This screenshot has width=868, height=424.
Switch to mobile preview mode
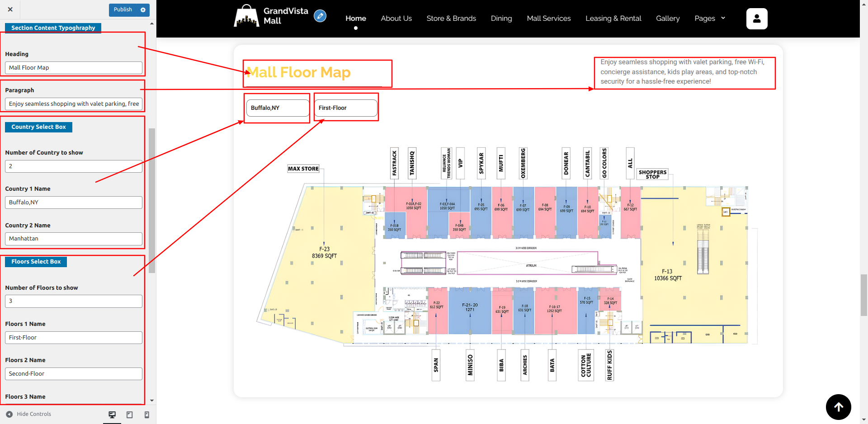pyautogui.click(x=146, y=415)
